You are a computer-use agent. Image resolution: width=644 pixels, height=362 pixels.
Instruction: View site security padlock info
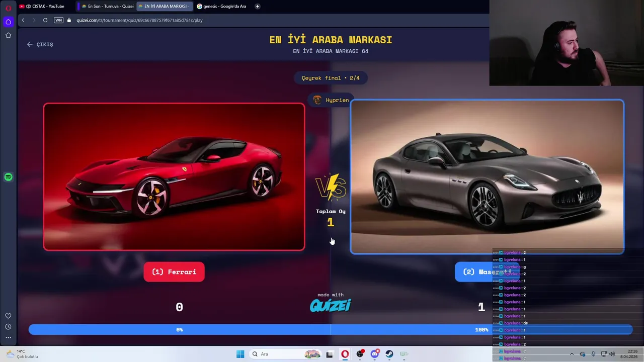click(x=69, y=20)
